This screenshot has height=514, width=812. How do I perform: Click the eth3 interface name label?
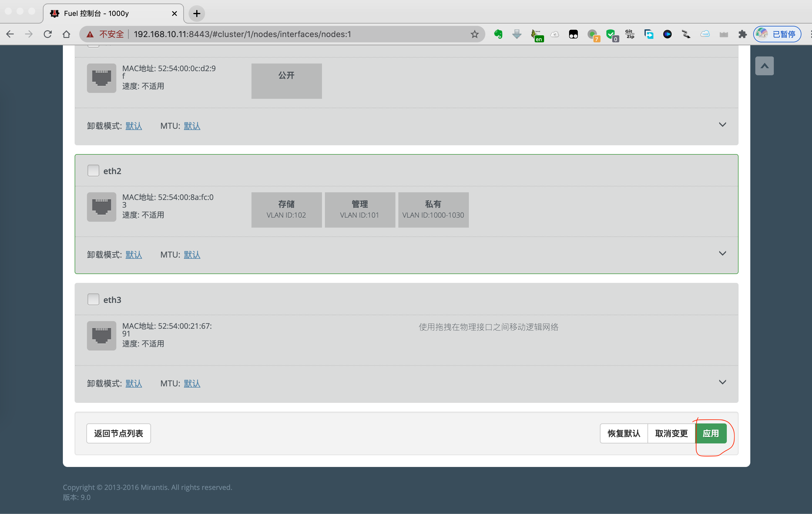click(x=112, y=300)
